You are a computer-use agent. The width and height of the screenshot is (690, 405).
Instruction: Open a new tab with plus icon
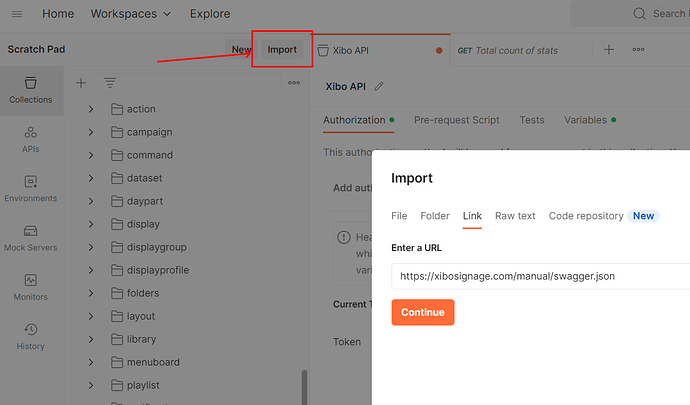(609, 50)
